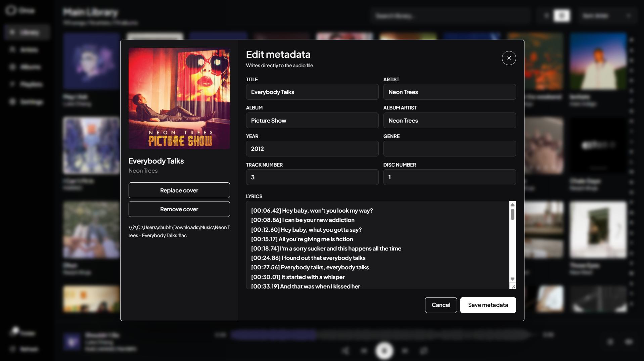The width and height of the screenshot is (644, 361).
Task: Click lyric line 'All you're giving me is fiction'
Action: click(x=316, y=239)
